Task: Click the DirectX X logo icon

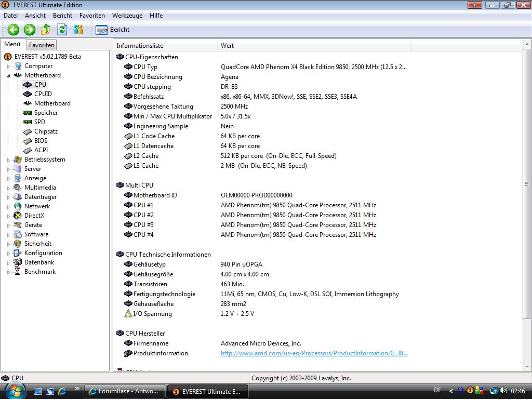Action: tap(17, 216)
